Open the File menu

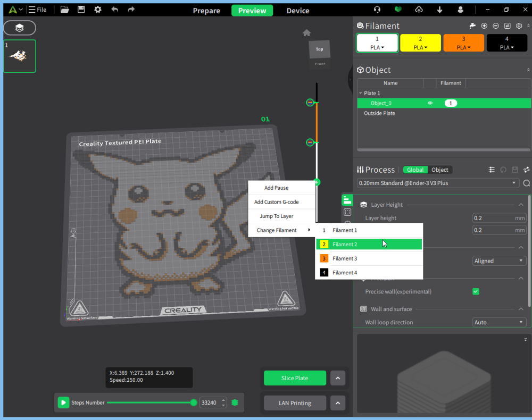pos(38,10)
